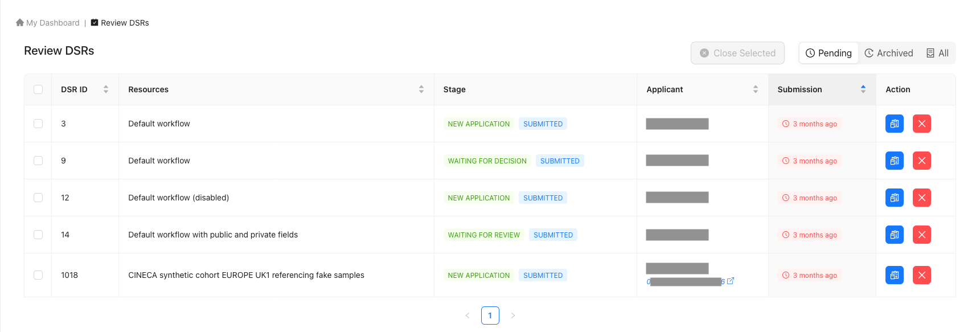980x332 pixels.
Task: Click clock icon in DSR 3 submission
Action: pos(786,124)
